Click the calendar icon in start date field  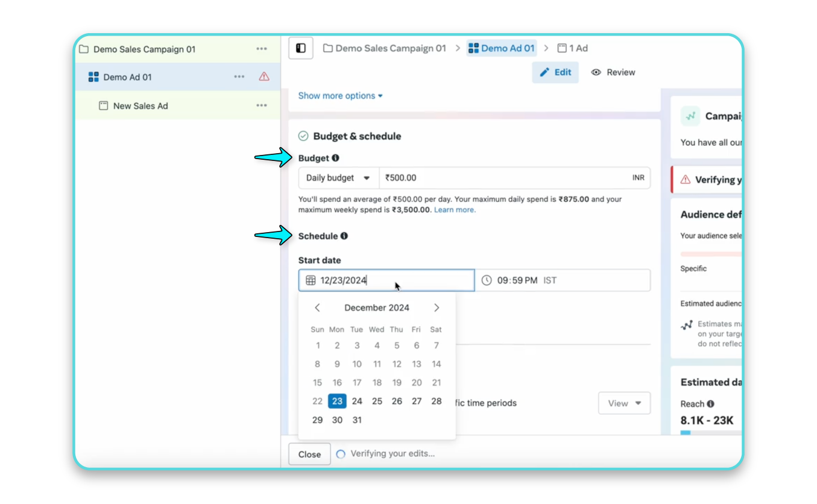pyautogui.click(x=311, y=280)
